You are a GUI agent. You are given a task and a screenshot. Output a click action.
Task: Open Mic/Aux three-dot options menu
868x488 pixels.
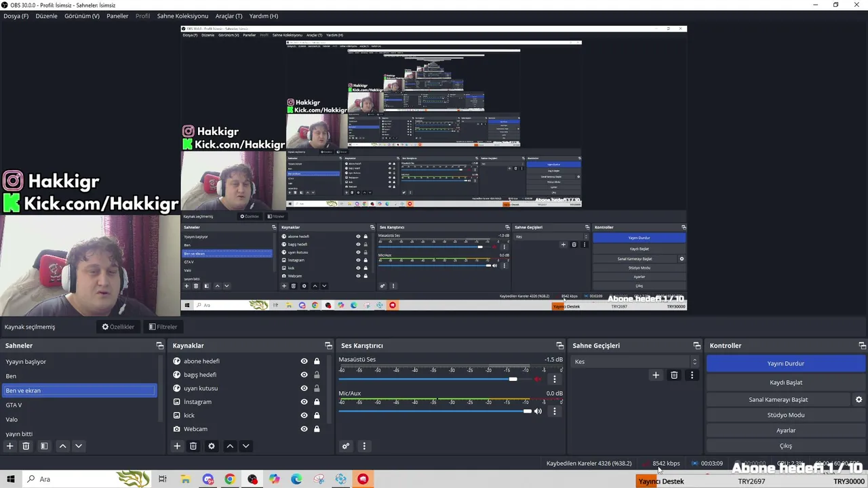pos(555,411)
